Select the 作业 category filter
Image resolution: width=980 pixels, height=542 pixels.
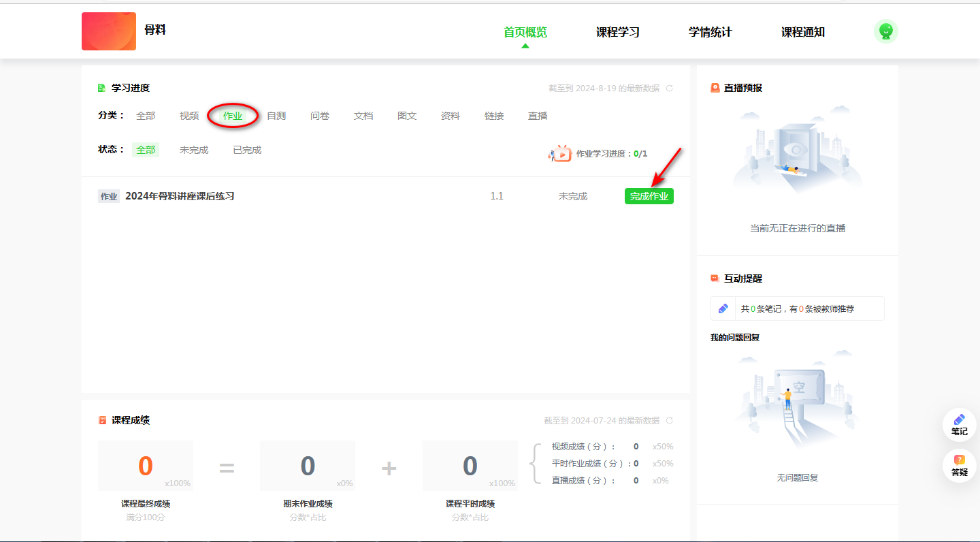coord(233,116)
